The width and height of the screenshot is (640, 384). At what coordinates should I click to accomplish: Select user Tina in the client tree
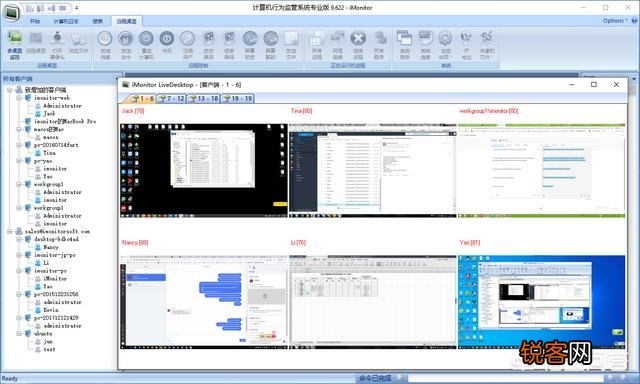(x=49, y=153)
